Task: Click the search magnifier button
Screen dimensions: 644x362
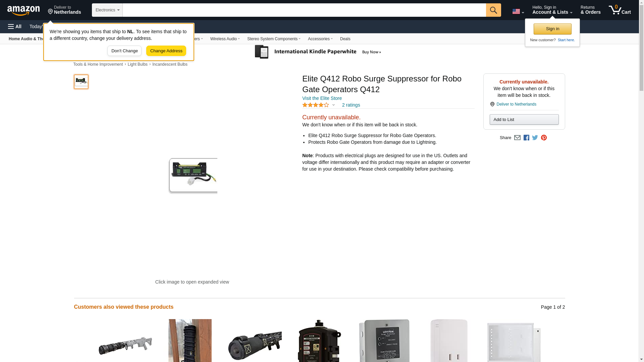Action: [x=493, y=10]
